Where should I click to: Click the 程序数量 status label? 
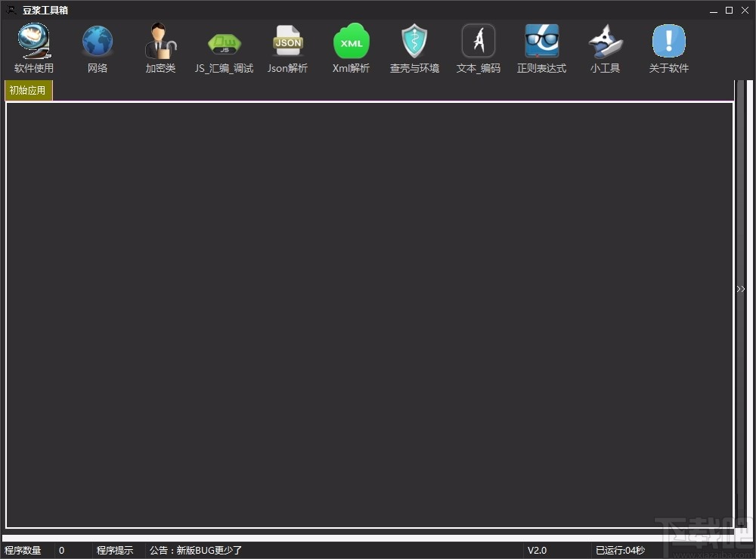[23, 551]
